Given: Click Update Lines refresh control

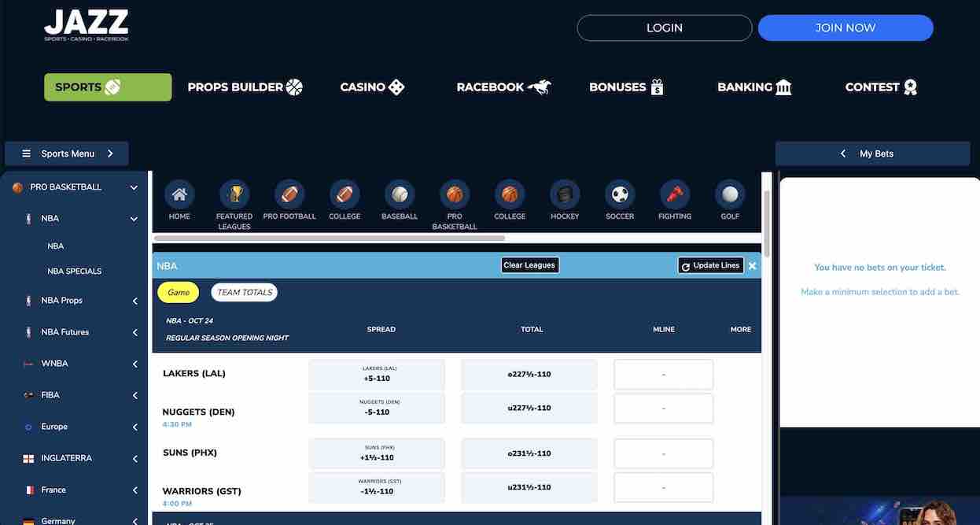Looking at the screenshot, I should click(x=710, y=265).
